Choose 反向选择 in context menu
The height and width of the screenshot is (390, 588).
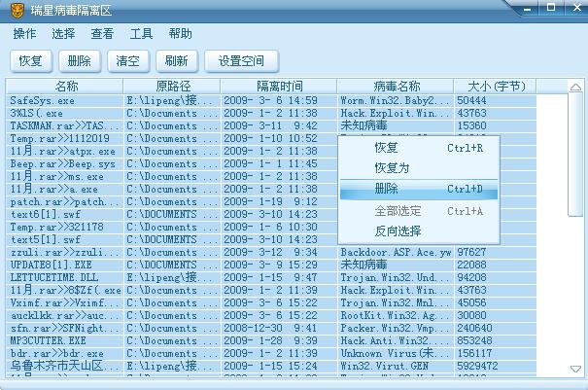click(x=419, y=231)
